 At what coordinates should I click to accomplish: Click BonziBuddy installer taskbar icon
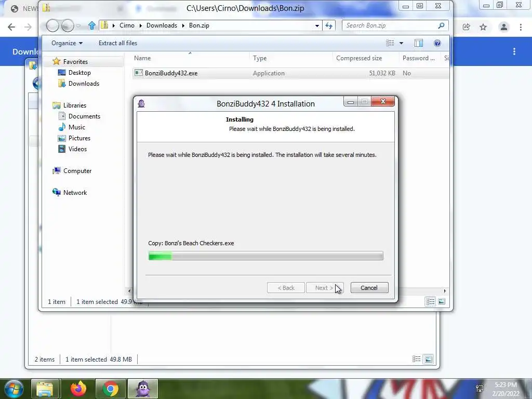tap(143, 389)
